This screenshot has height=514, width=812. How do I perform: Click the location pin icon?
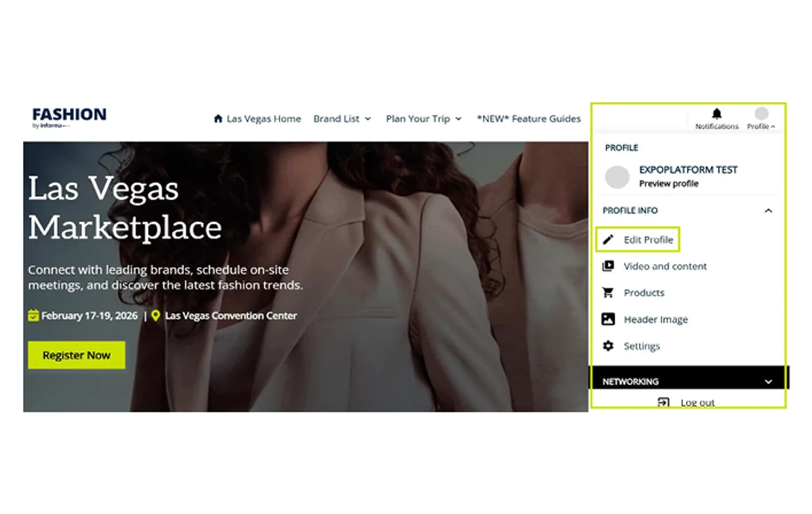155,316
